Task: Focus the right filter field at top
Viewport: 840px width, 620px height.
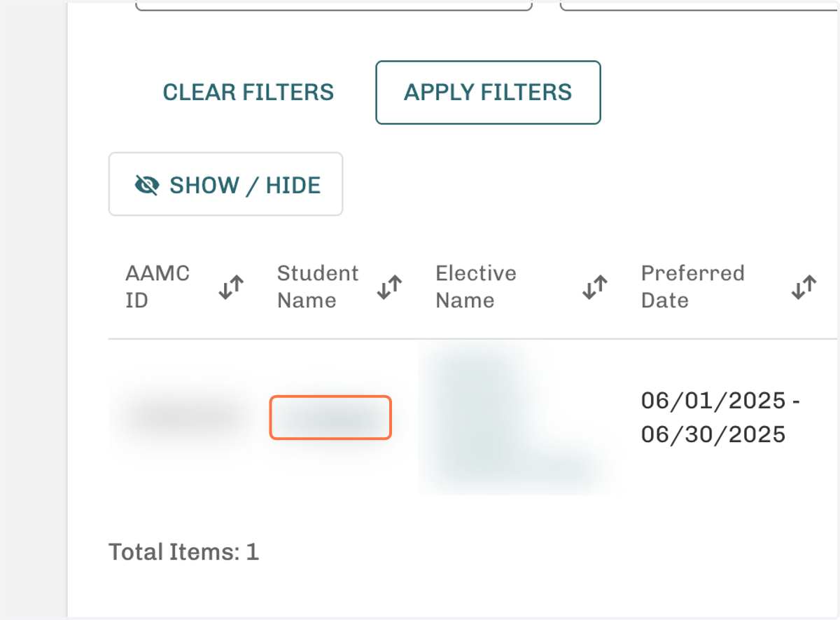Action: [x=700, y=6]
